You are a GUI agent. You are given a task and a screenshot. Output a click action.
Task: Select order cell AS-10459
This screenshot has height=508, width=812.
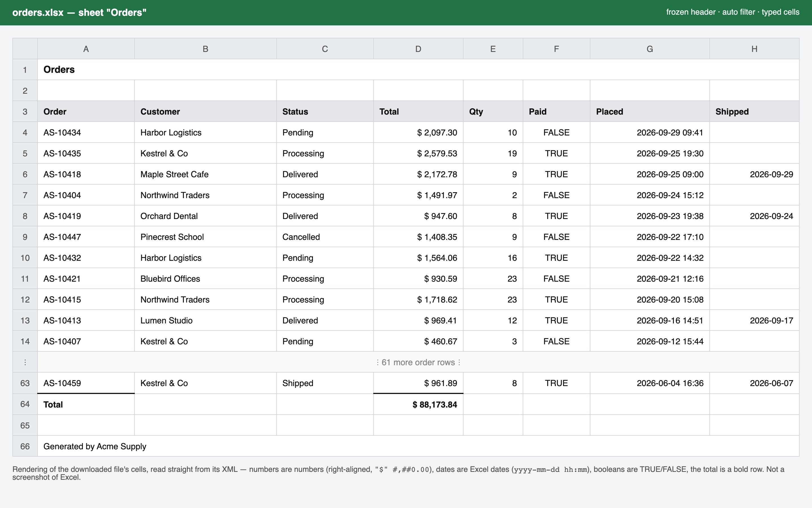click(86, 383)
